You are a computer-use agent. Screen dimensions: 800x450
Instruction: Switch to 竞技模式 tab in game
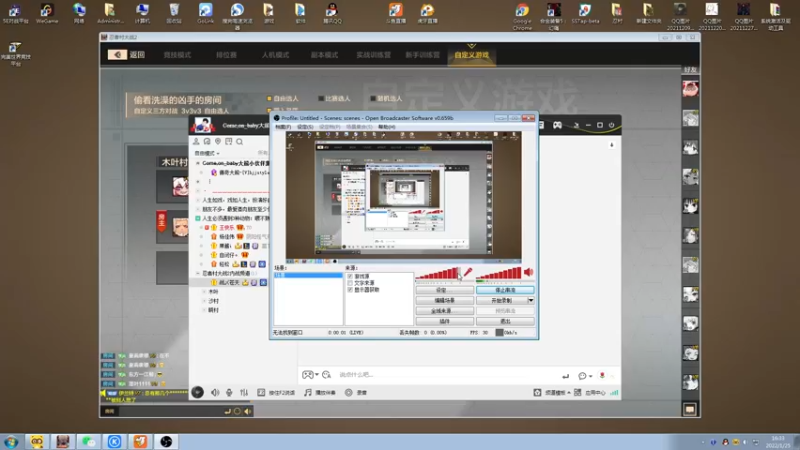(177, 55)
